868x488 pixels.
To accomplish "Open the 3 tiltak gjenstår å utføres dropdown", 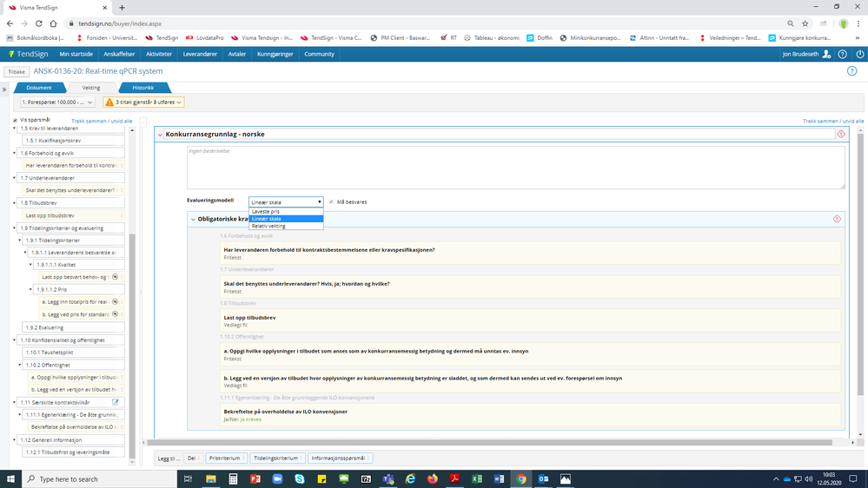I will [x=143, y=102].
